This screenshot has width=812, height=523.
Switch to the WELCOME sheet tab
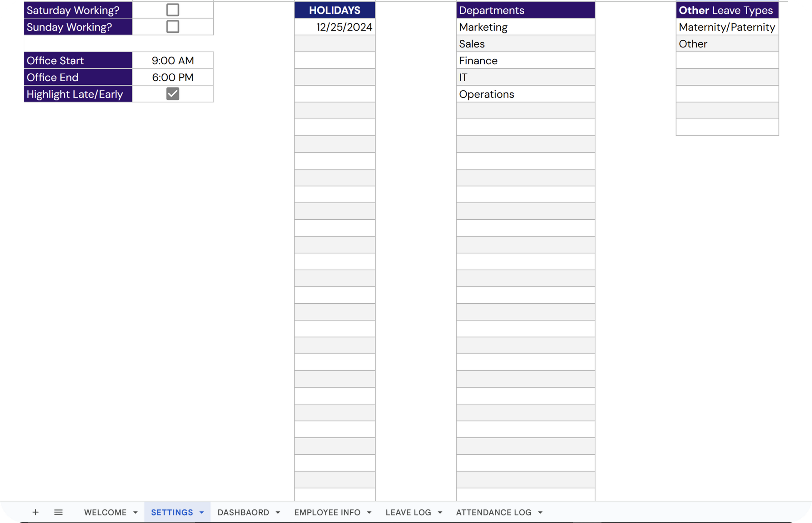click(x=105, y=512)
